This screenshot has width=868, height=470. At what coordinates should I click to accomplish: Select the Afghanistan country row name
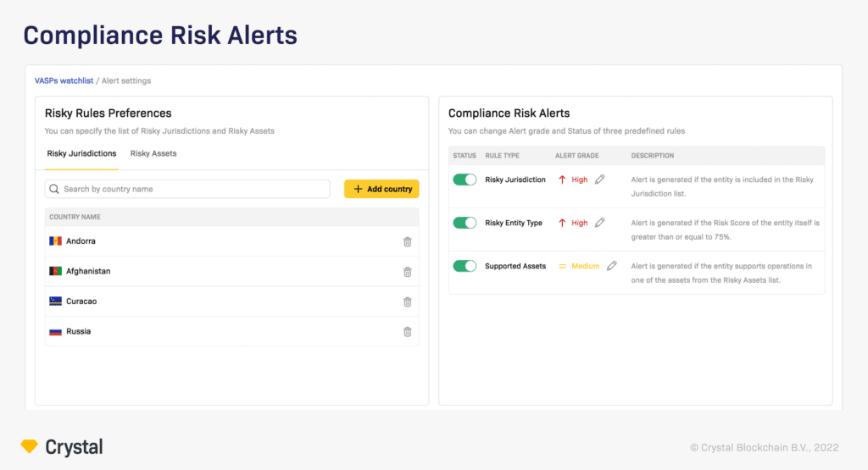[88, 271]
